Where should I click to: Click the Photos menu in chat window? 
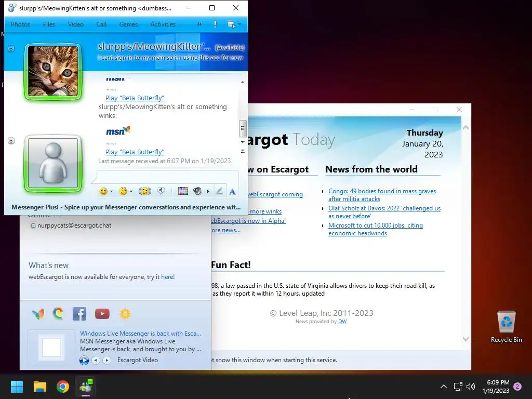(x=20, y=24)
